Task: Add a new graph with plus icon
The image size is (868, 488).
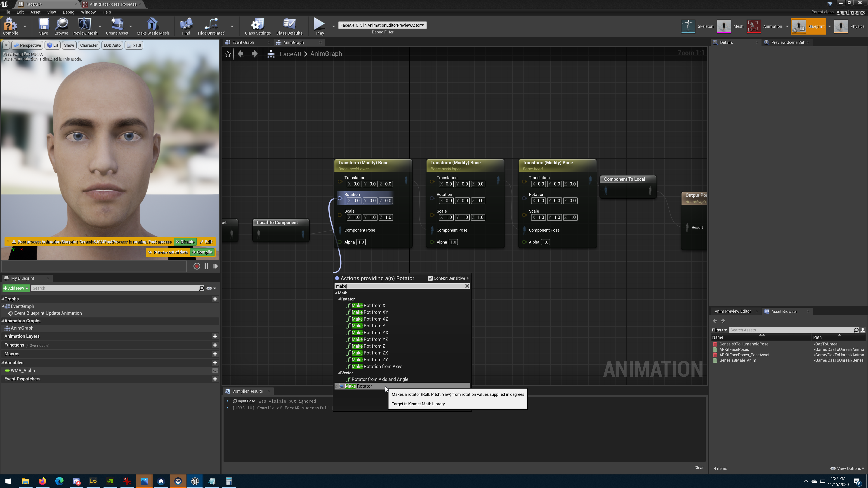Action: click(215, 299)
